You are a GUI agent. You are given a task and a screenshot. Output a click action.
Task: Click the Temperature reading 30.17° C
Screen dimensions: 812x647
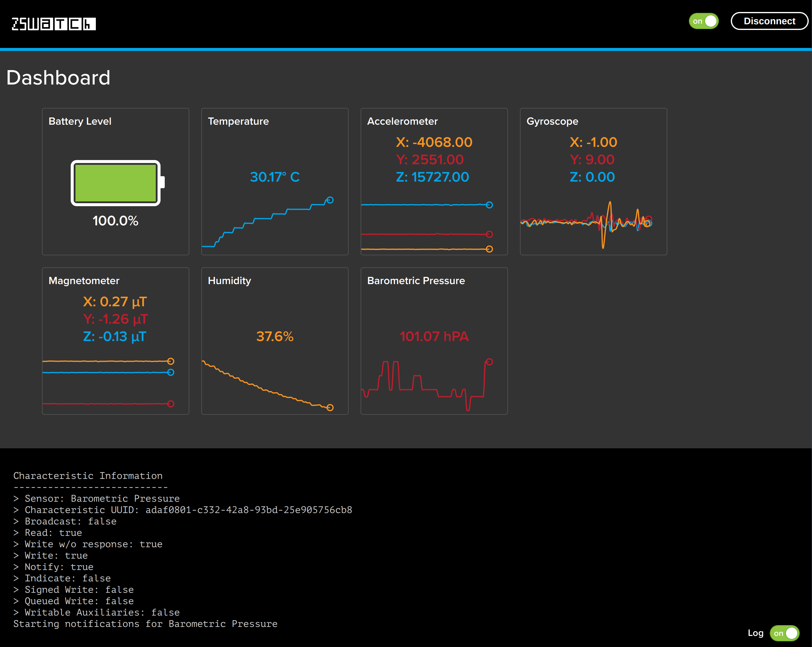click(275, 177)
